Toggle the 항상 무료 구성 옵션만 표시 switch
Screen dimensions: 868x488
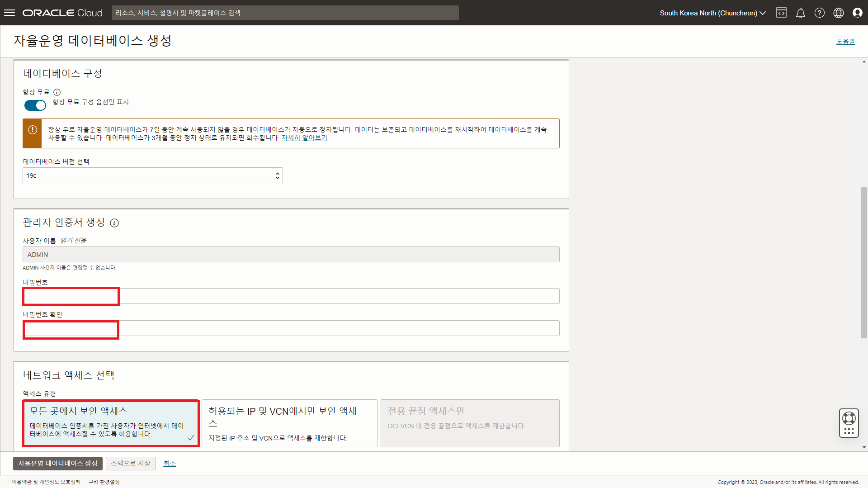pyautogui.click(x=35, y=105)
